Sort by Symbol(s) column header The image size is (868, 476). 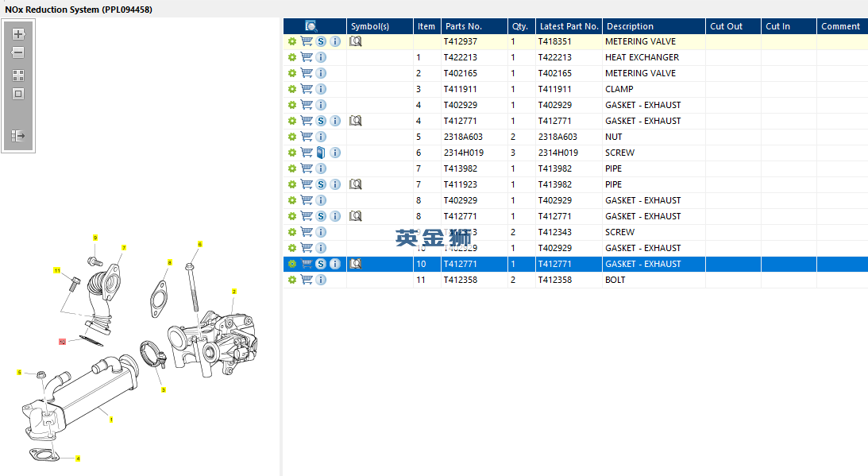(x=380, y=26)
